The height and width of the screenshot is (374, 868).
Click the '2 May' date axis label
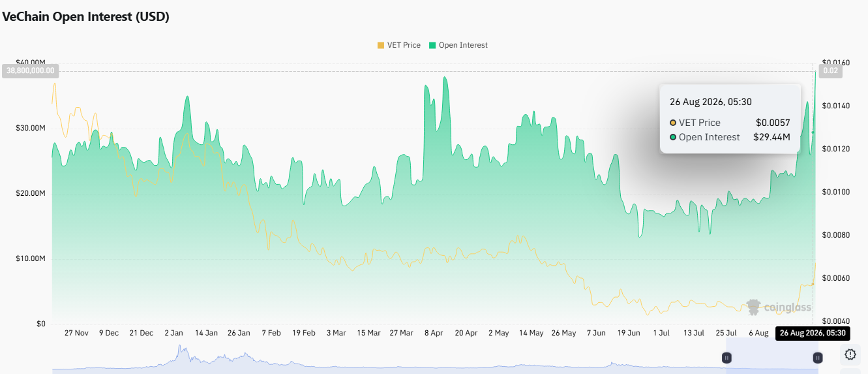(499, 333)
